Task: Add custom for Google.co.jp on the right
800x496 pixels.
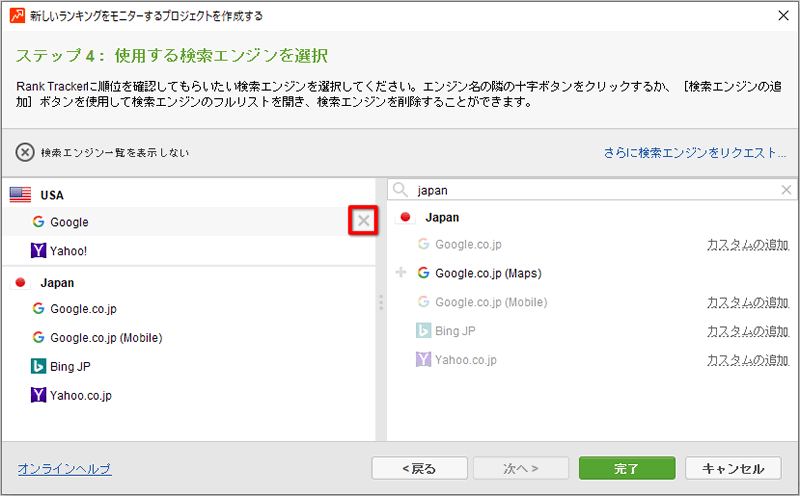Action: coord(748,244)
